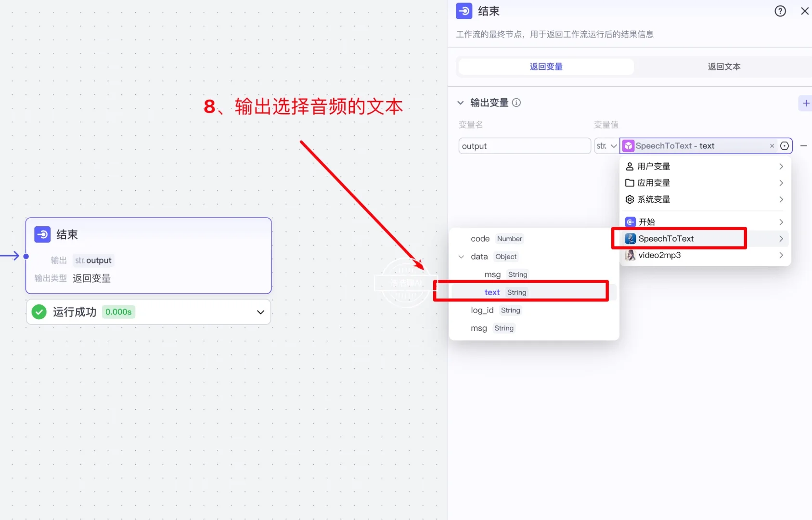Click the green 运行成功 status checkmark

[x=39, y=312]
